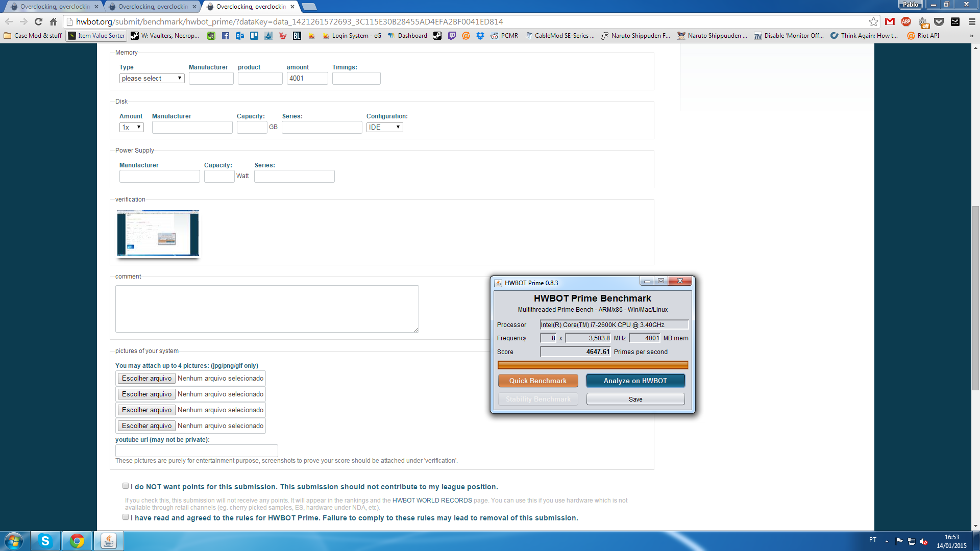
Task: Open the Twitch bookmark icon
Action: click(x=452, y=36)
